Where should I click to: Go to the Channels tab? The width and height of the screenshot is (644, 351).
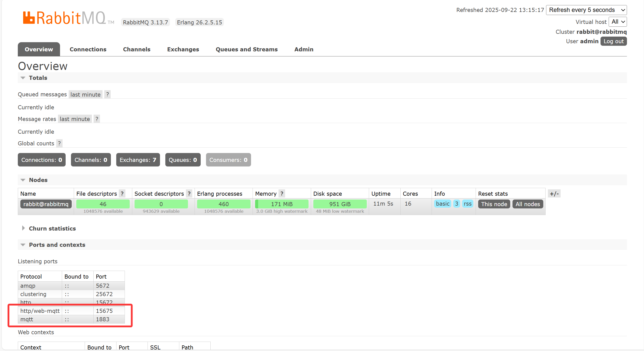click(137, 49)
